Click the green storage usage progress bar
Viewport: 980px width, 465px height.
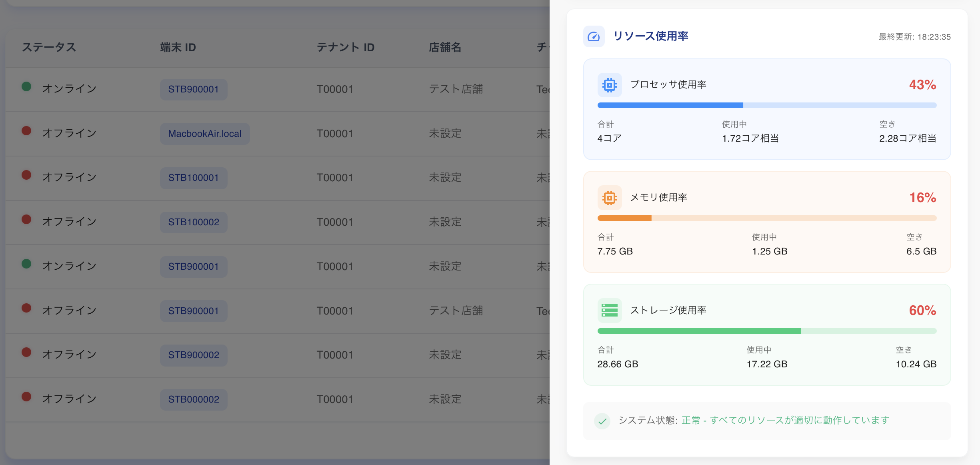click(766, 331)
